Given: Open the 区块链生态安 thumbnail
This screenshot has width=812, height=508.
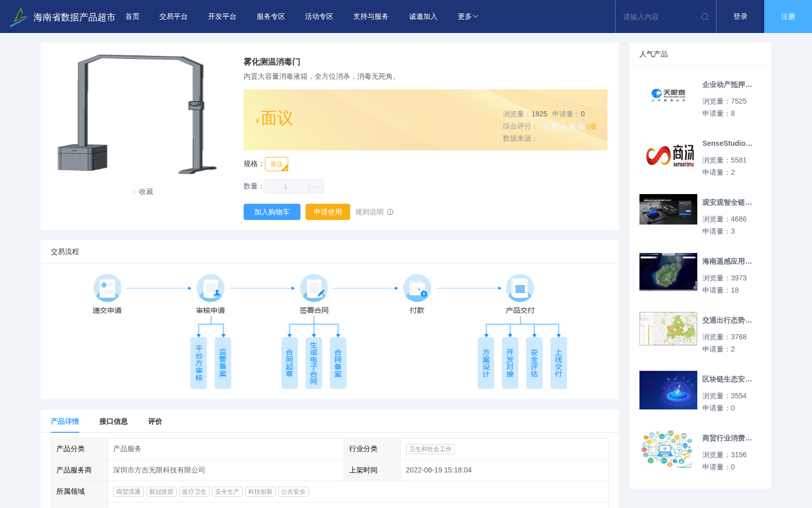Looking at the screenshot, I should click(x=668, y=390).
